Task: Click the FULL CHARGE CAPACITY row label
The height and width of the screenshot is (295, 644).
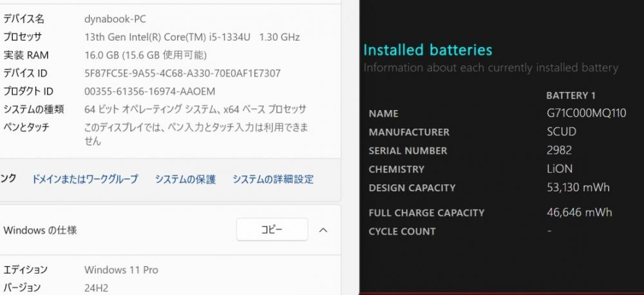Action: [426, 213]
